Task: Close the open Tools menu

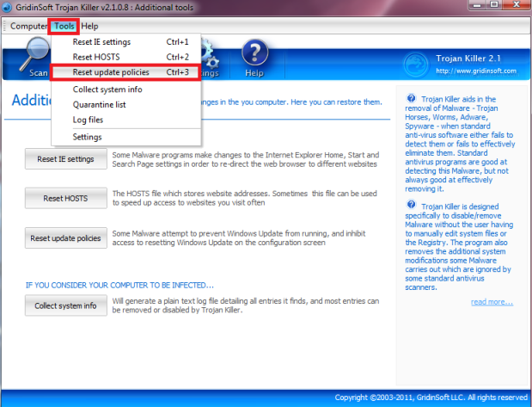Action: pyautogui.click(x=64, y=26)
